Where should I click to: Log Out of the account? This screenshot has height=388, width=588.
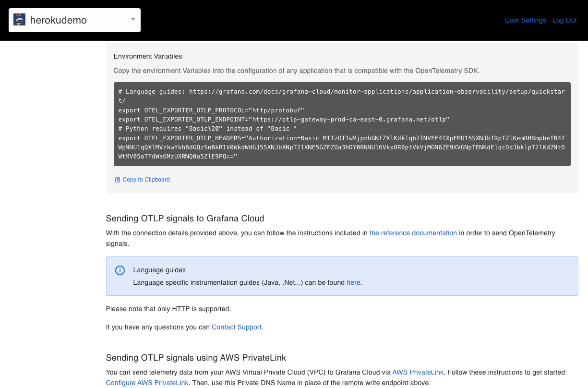(564, 20)
